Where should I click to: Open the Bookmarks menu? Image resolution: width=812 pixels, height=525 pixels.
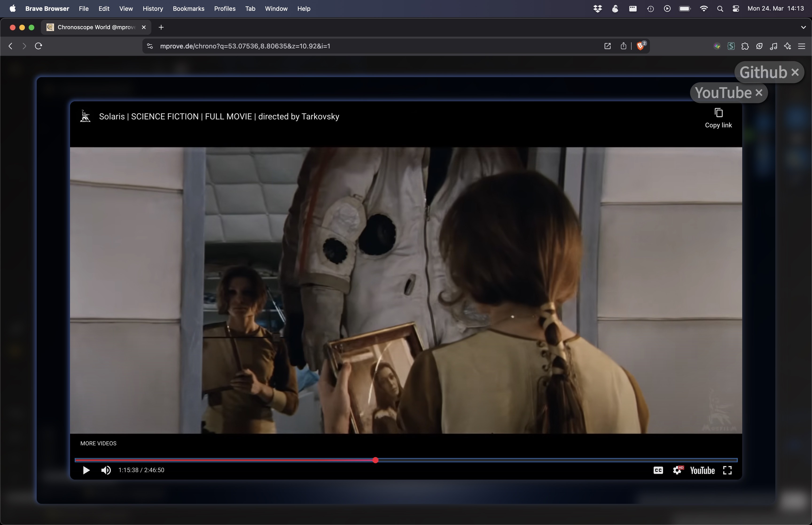[188, 8]
